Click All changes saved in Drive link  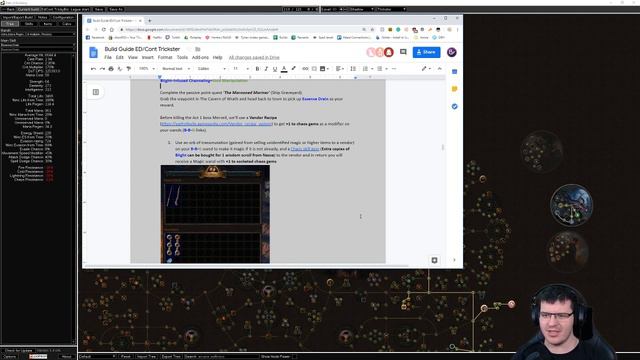(254, 58)
